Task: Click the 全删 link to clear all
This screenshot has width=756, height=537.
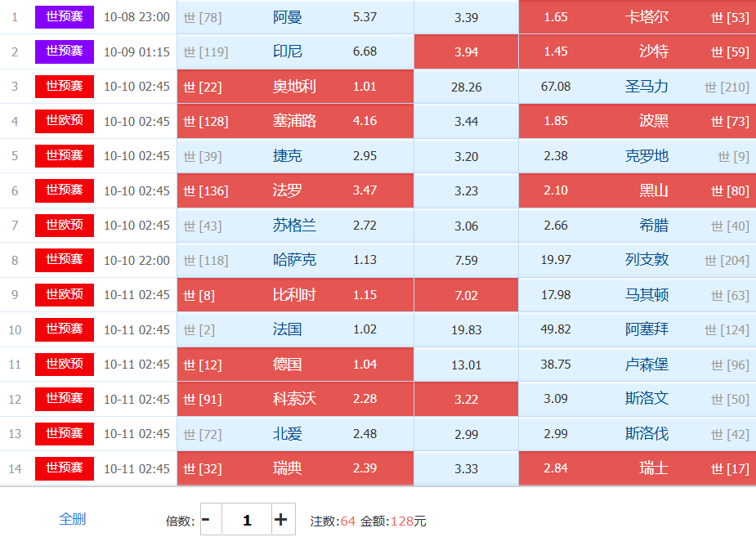Action: pyautogui.click(x=72, y=519)
